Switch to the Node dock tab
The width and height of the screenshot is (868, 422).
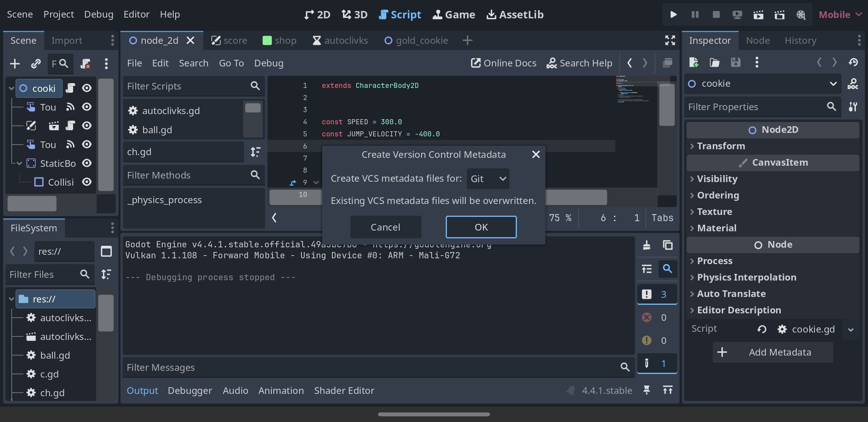tap(758, 41)
